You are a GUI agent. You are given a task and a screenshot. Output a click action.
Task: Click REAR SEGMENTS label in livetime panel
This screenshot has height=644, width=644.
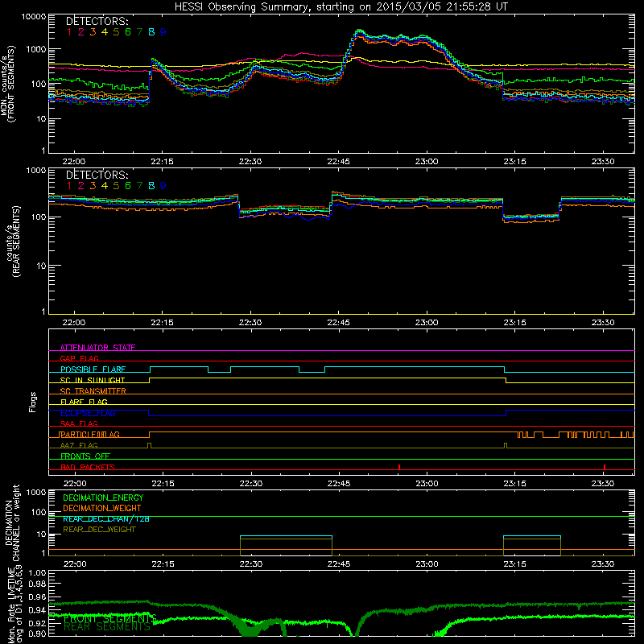click(x=107, y=627)
